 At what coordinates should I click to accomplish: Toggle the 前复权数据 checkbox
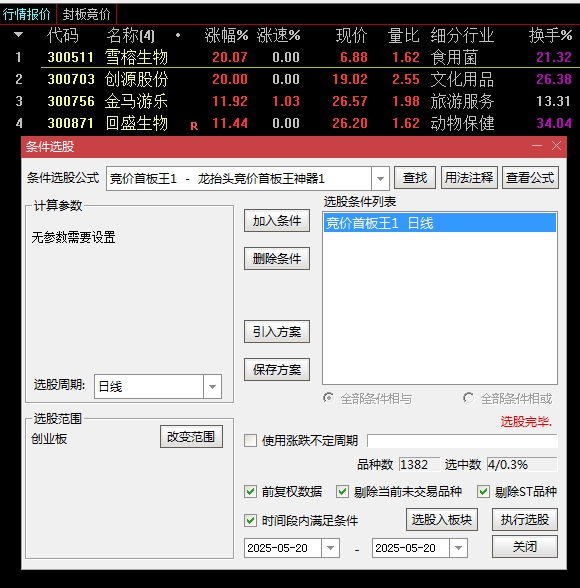point(250,491)
